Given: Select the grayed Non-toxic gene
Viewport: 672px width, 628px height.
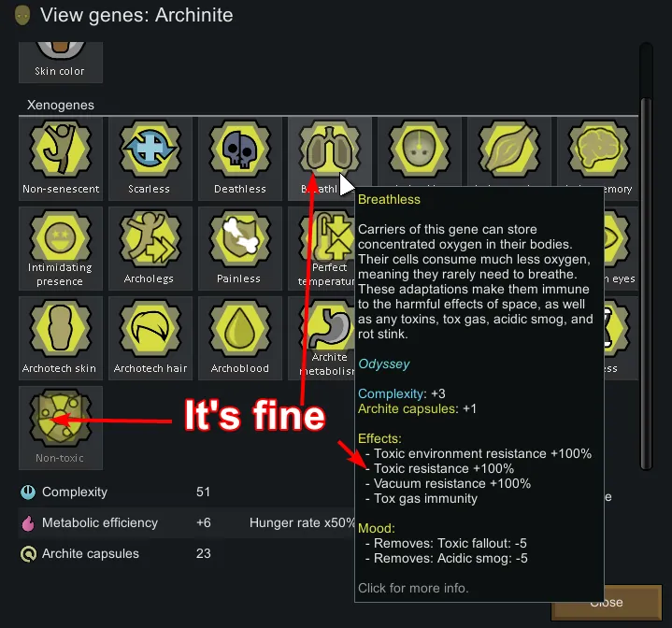Looking at the screenshot, I should click(61, 427).
